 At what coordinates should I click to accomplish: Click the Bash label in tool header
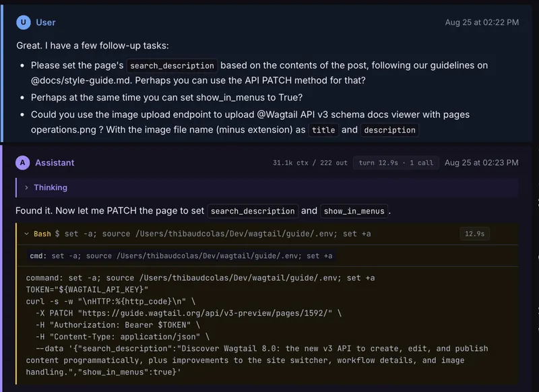coord(42,234)
